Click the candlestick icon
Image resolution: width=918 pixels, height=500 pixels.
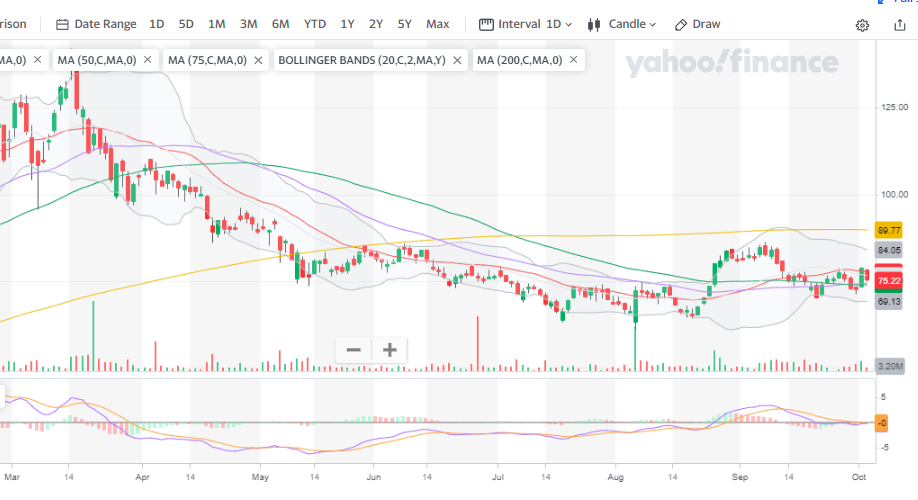point(594,25)
